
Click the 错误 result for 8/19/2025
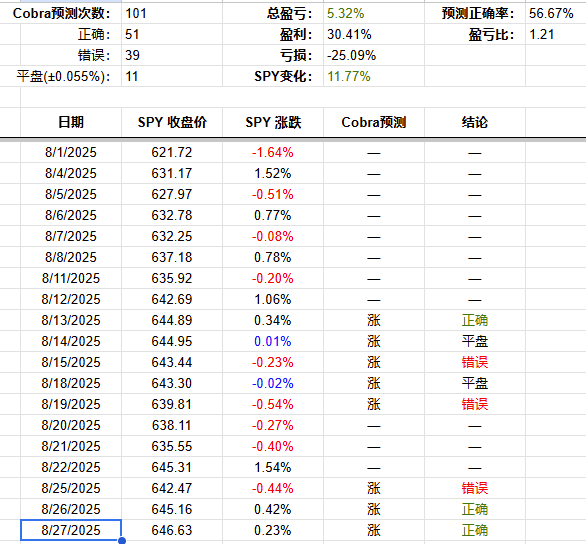coord(475,404)
